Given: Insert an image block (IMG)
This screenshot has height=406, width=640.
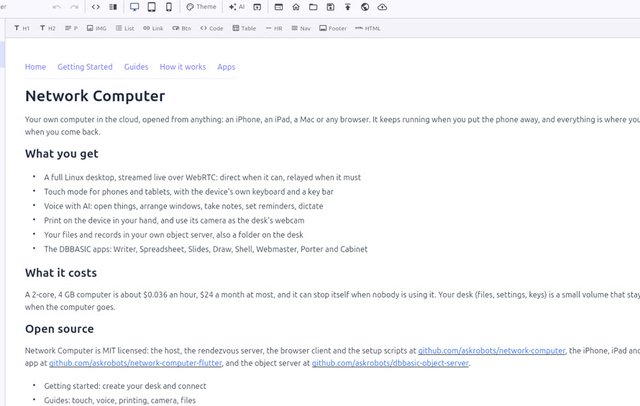Looking at the screenshot, I should [x=97, y=28].
